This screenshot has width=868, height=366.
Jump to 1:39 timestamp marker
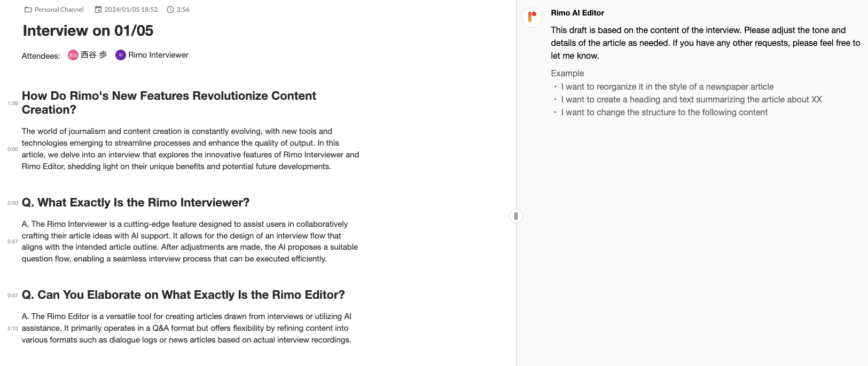(13, 104)
